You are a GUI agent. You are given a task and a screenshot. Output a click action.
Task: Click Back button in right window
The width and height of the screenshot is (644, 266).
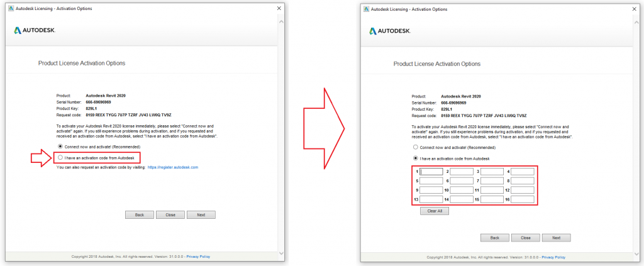pos(495,238)
